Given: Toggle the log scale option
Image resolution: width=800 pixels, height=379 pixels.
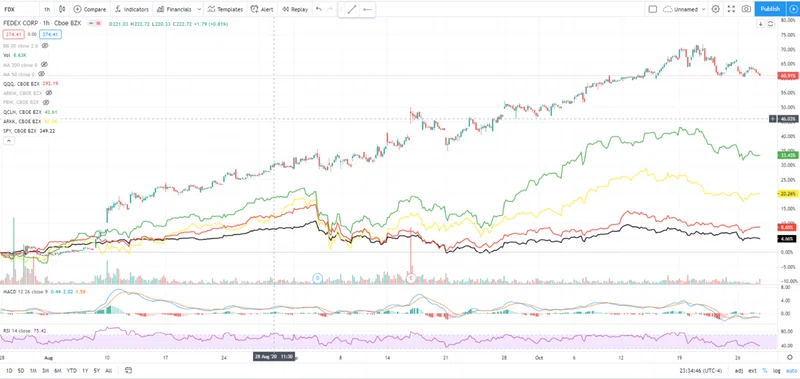Looking at the screenshot, I should (776, 370).
